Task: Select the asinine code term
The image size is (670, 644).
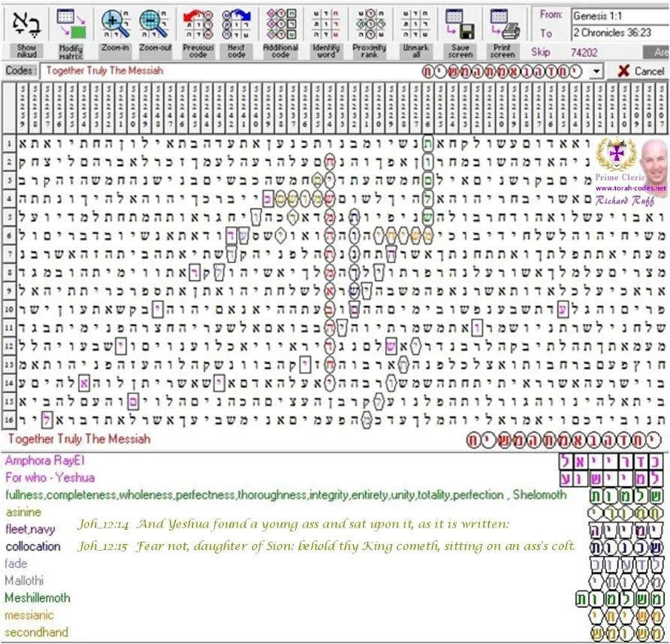Action: tap(23, 512)
